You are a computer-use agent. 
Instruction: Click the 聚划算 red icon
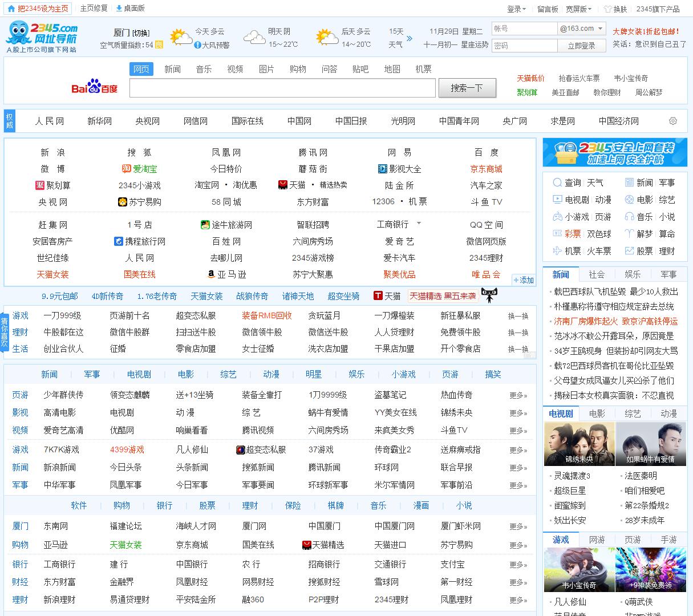[40, 185]
